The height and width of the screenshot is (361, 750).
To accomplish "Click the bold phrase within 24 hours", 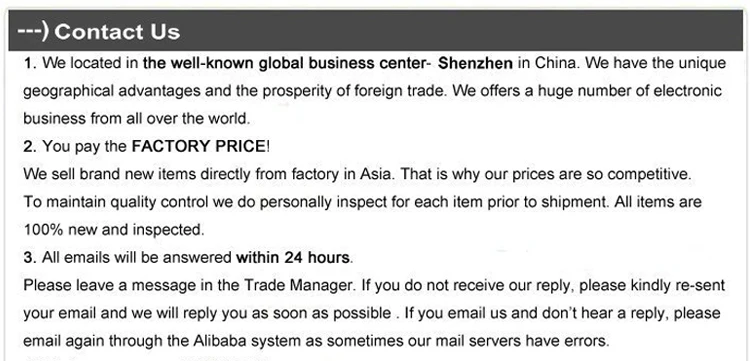I will pos(293,258).
